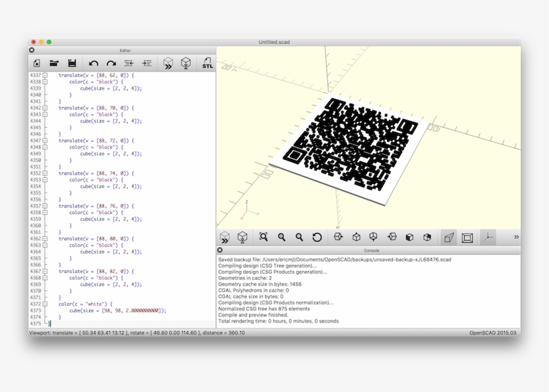
Task: Toggle perspective projection mode
Action: 447,237
